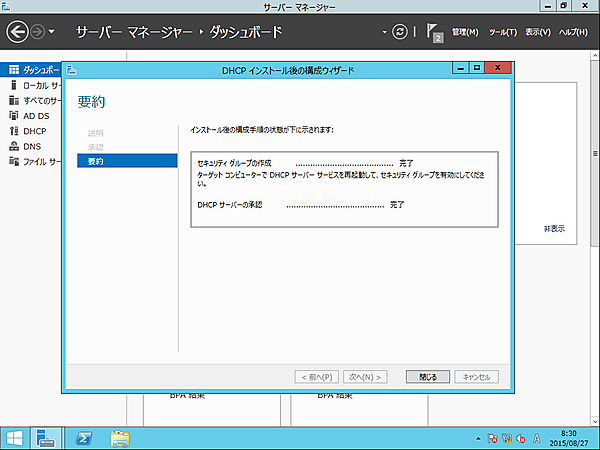The height and width of the screenshot is (450, 600).
Task: Select DHCP in the sidebar
Action: coord(31,131)
